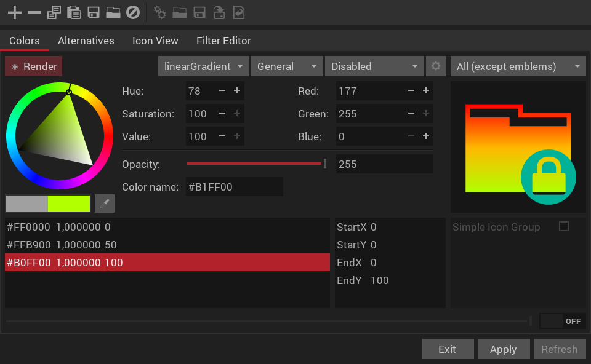This screenshot has height=364, width=591.
Task: Open settings gear next to Disabled dropdown
Action: tap(436, 66)
